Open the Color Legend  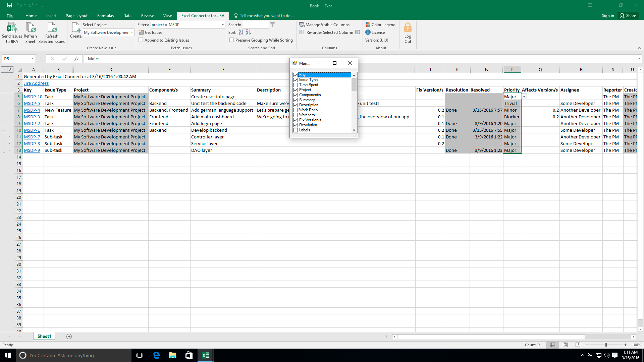[380, 24]
